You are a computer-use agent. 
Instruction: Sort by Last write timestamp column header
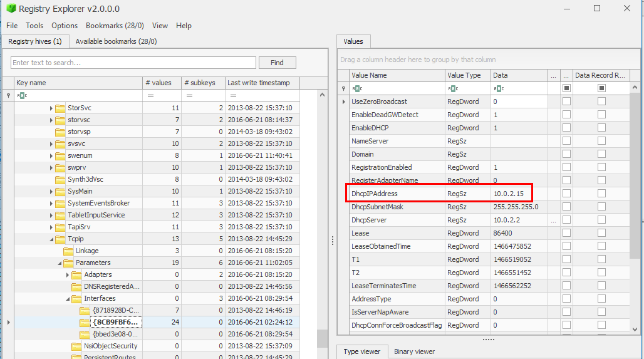tap(262, 83)
